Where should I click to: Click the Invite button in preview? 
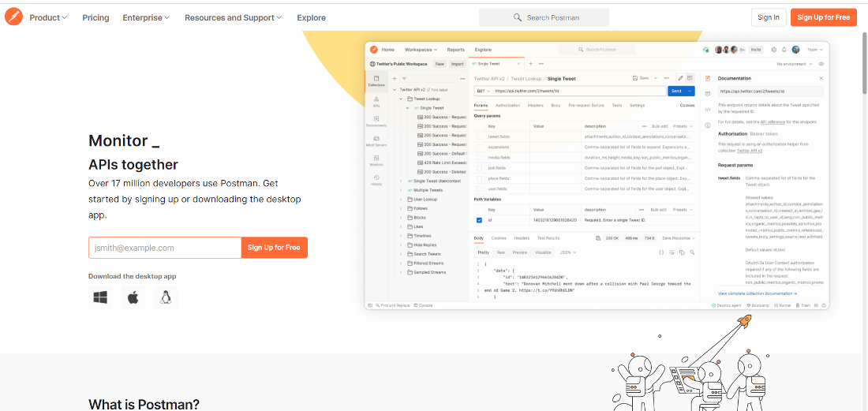tap(756, 49)
